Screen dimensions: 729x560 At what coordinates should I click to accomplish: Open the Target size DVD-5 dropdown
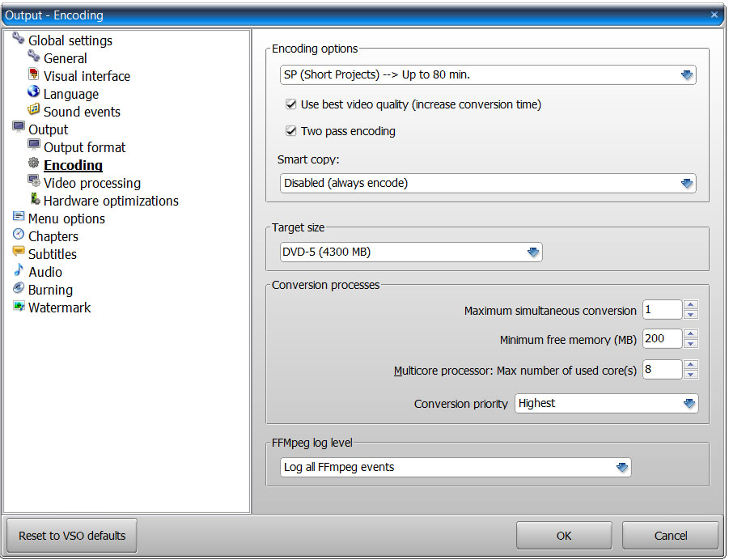[411, 252]
